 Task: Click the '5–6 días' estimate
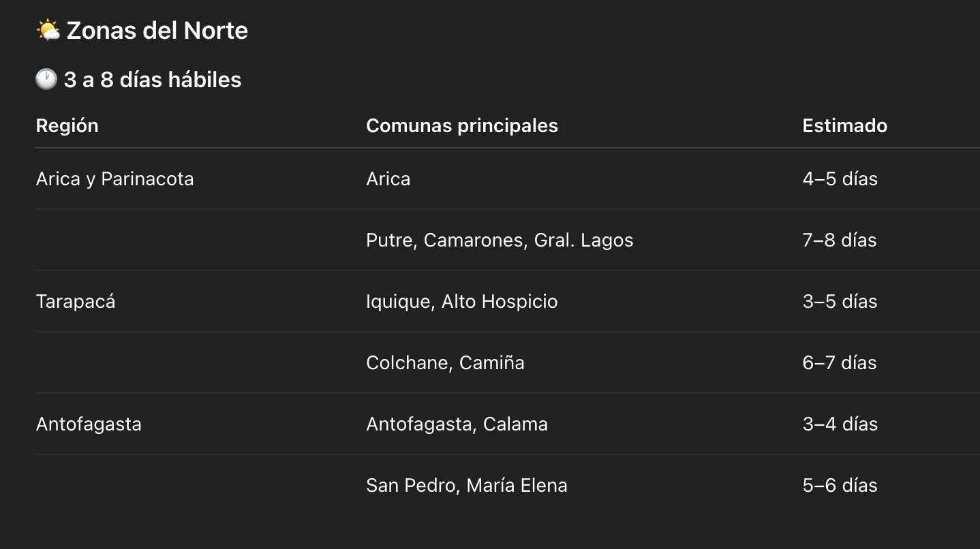(840, 486)
